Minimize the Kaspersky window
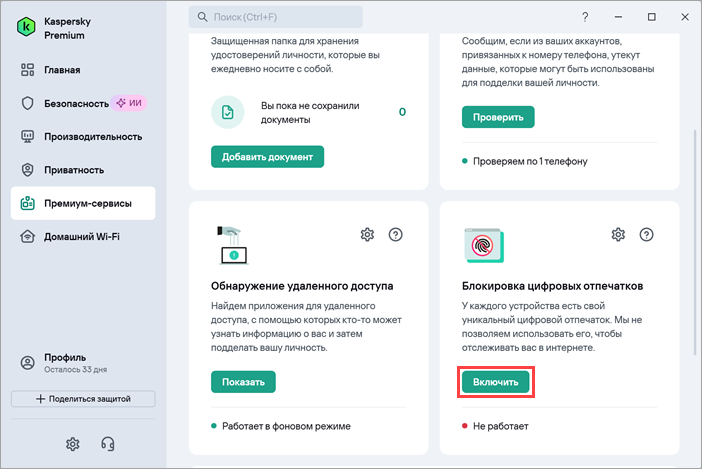This screenshot has width=702, height=469. (x=618, y=17)
